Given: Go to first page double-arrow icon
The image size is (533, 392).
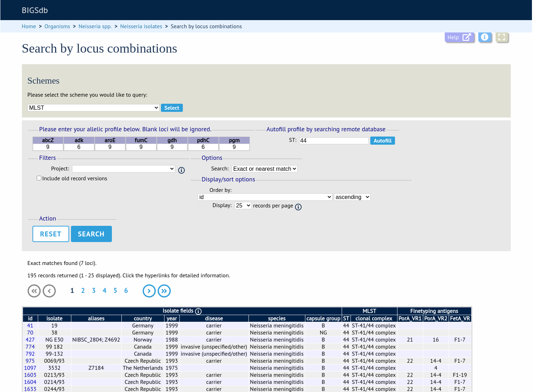Looking at the screenshot, I should pyautogui.click(x=34, y=291).
